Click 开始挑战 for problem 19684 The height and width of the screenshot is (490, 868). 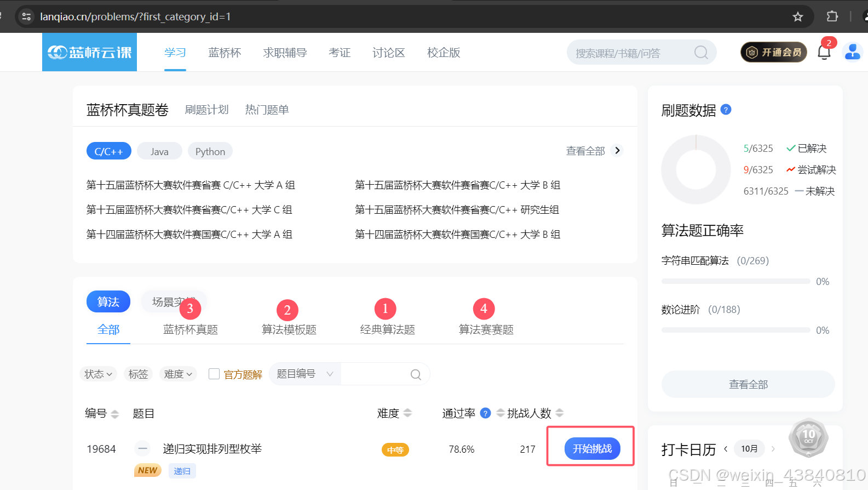[x=592, y=449]
